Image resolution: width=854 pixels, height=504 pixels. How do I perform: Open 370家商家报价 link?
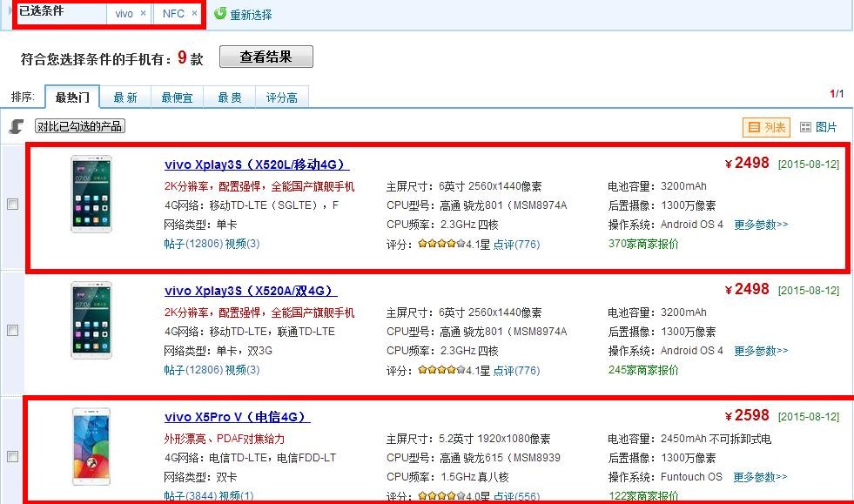point(643,244)
